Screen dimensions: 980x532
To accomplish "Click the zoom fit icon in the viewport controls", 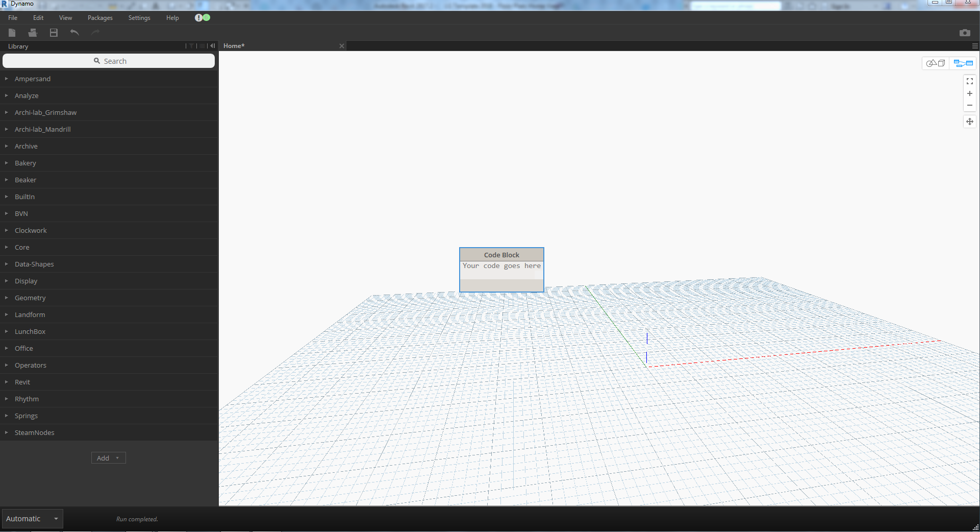I will pyautogui.click(x=969, y=81).
